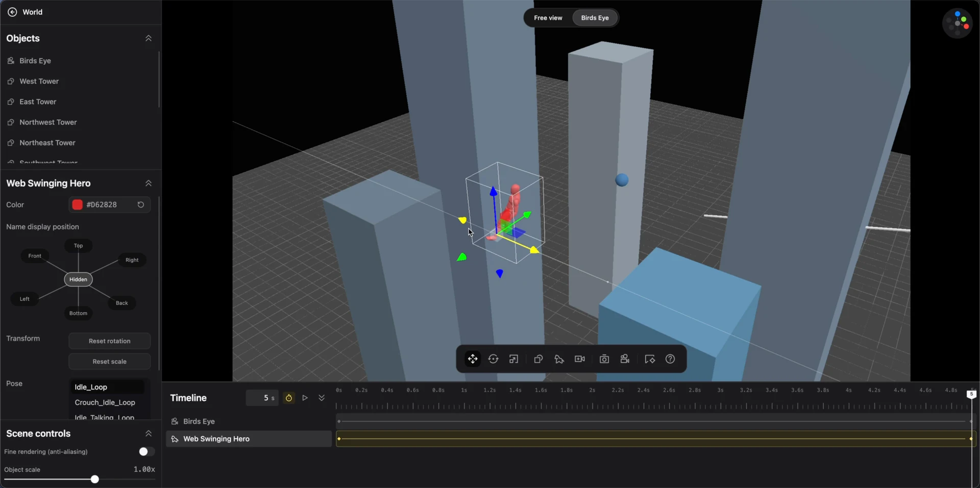
Task: Toggle Fine rendering anti-aliasing switch
Action: pyautogui.click(x=146, y=452)
